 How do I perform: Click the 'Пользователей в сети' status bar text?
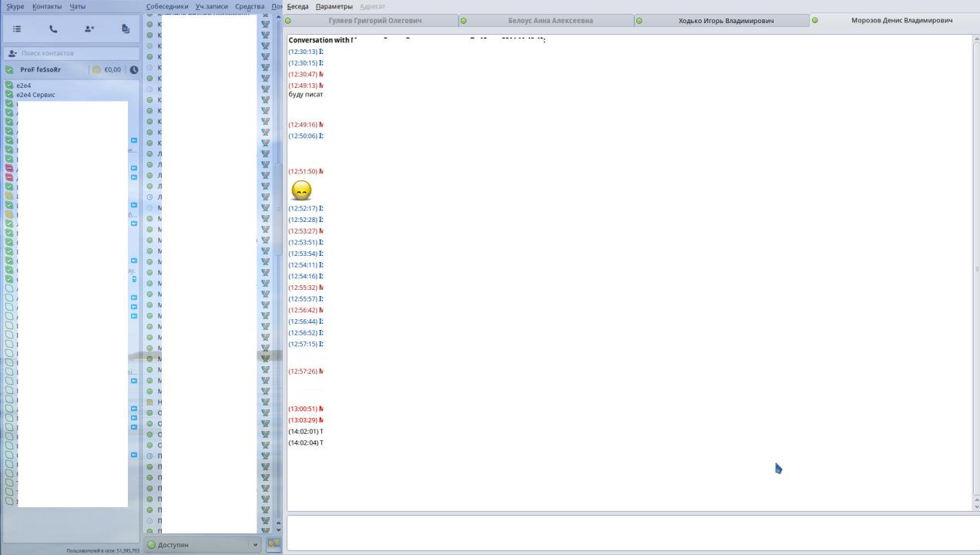tap(102, 551)
